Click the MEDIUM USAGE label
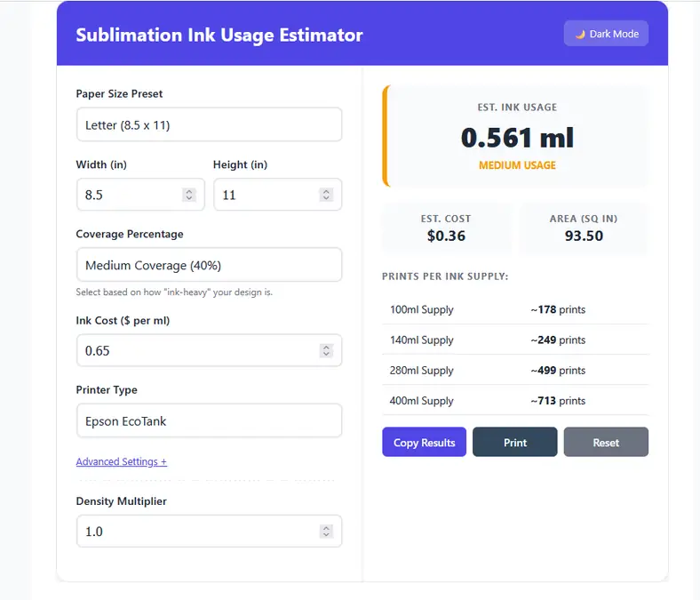The height and width of the screenshot is (600, 700). click(x=517, y=165)
